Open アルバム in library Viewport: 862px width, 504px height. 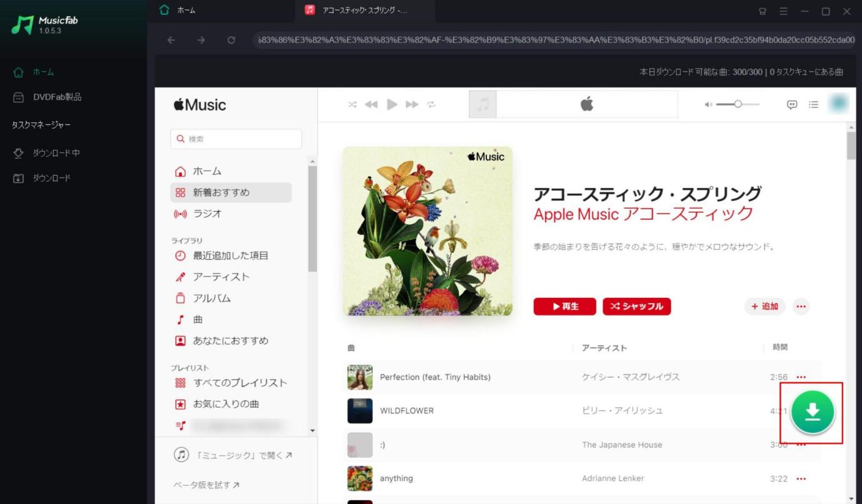click(231, 298)
